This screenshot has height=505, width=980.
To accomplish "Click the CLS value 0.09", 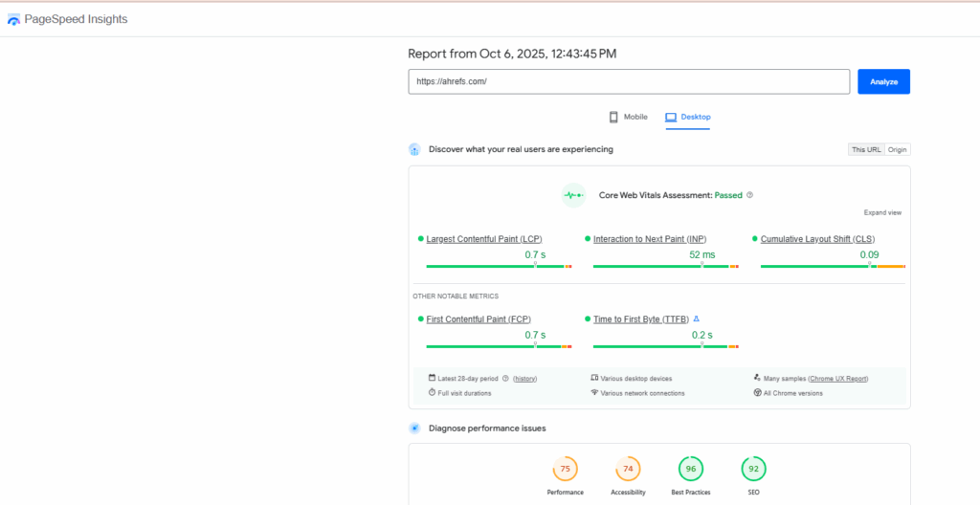I will (x=869, y=254).
